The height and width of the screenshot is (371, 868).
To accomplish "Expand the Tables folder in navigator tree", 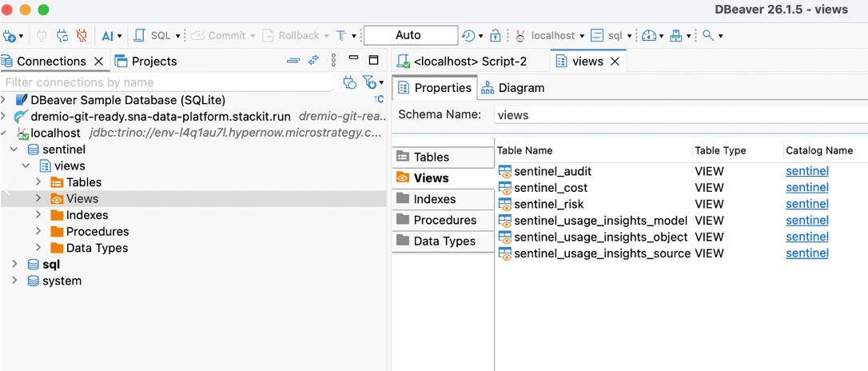I will coord(38,182).
